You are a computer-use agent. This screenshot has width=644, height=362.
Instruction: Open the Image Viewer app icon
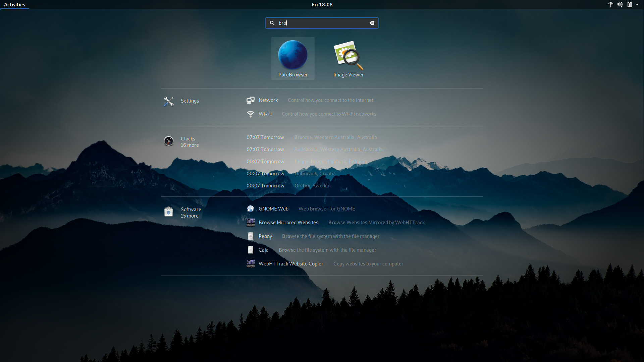pos(348,55)
